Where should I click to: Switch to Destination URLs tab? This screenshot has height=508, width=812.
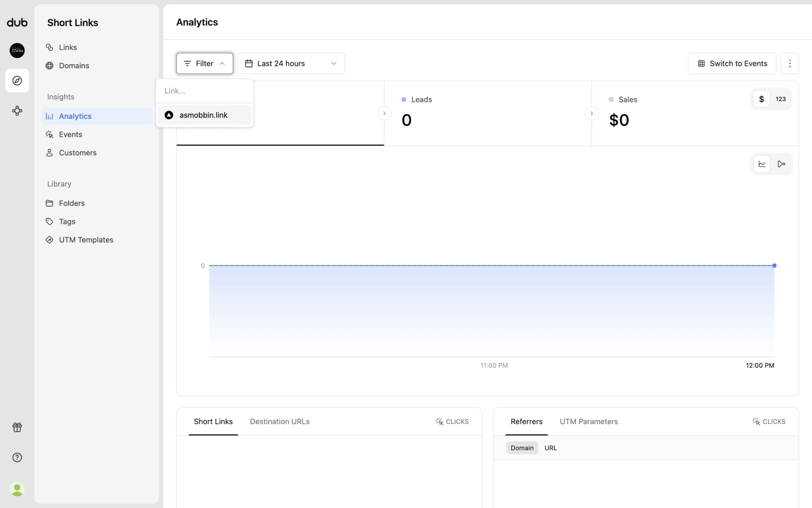(280, 422)
